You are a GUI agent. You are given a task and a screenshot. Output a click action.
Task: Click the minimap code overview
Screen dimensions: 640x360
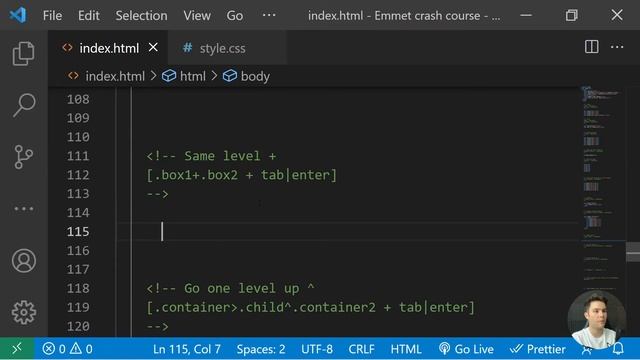click(603, 184)
